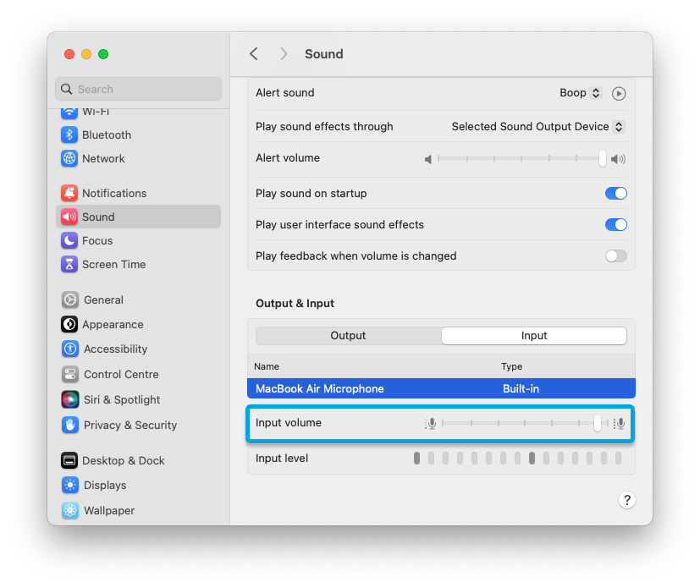700x588 pixels.
Task: Expand Selected Sound Output Device dropdown
Action: pyautogui.click(x=537, y=126)
